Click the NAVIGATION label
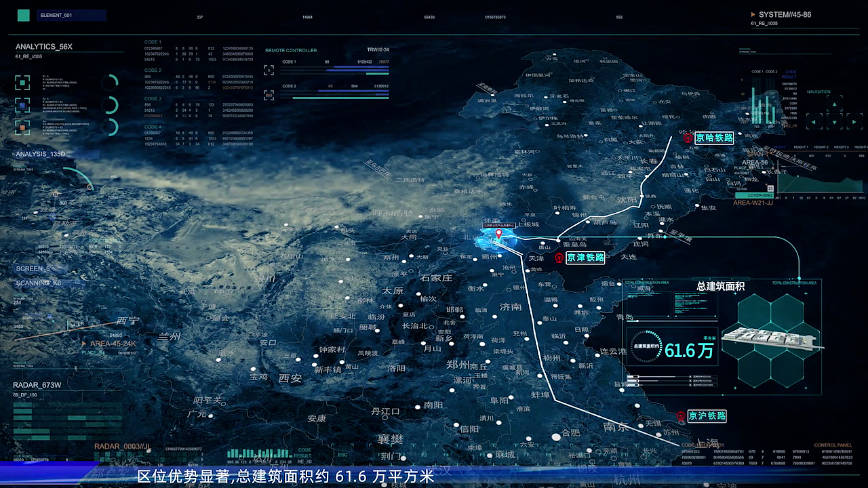Image resolution: width=868 pixels, height=488 pixels. (818, 91)
